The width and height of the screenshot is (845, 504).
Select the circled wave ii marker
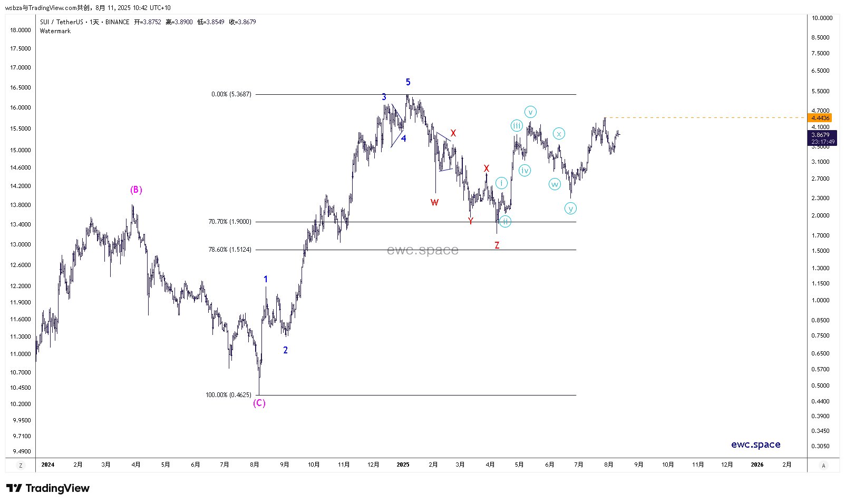(x=505, y=222)
